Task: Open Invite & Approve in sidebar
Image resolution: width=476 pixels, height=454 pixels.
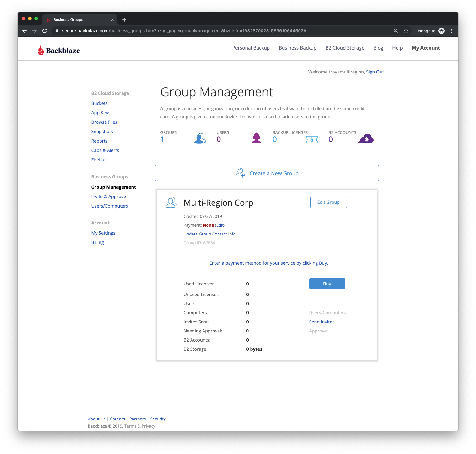Action: pos(109,197)
